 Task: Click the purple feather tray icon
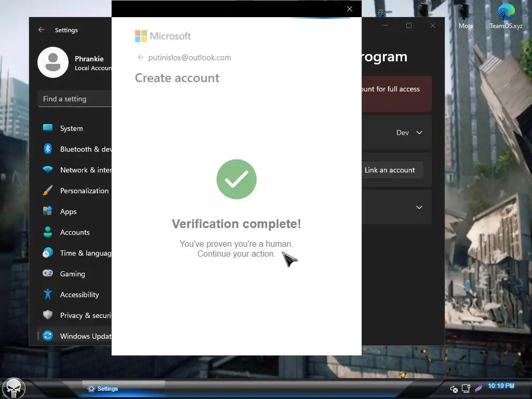pyautogui.click(x=478, y=388)
